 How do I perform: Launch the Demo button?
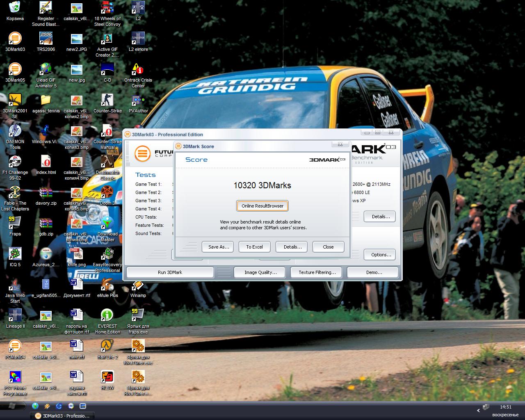click(374, 272)
